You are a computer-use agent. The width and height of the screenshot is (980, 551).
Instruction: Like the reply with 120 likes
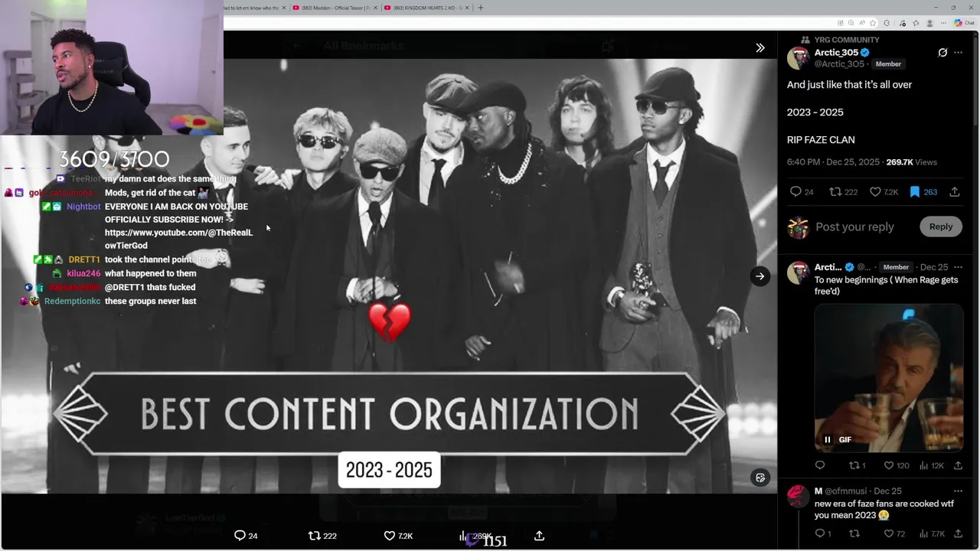[897, 465]
